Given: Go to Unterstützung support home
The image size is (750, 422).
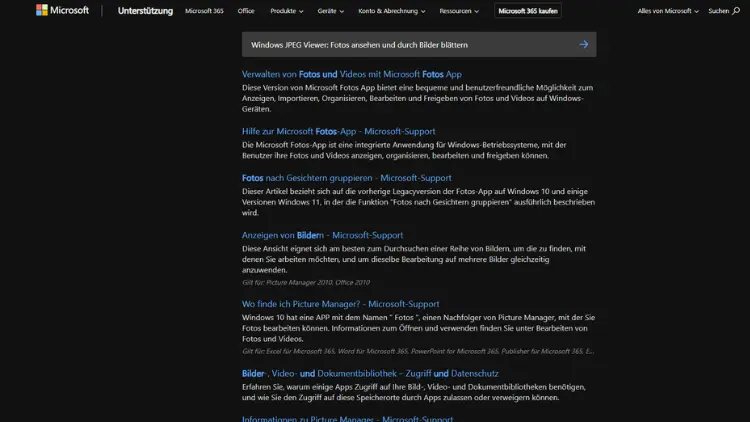Looking at the screenshot, I should (x=145, y=11).
